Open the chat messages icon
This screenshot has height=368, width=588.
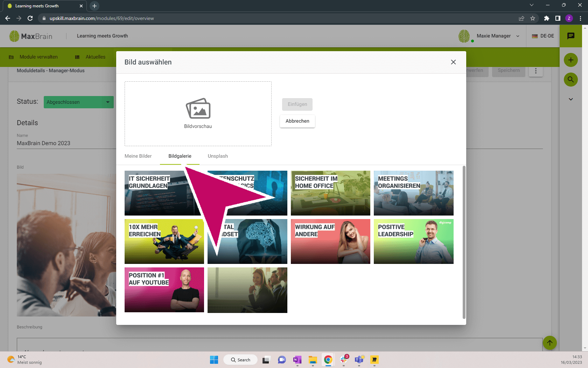click(571, 36)
